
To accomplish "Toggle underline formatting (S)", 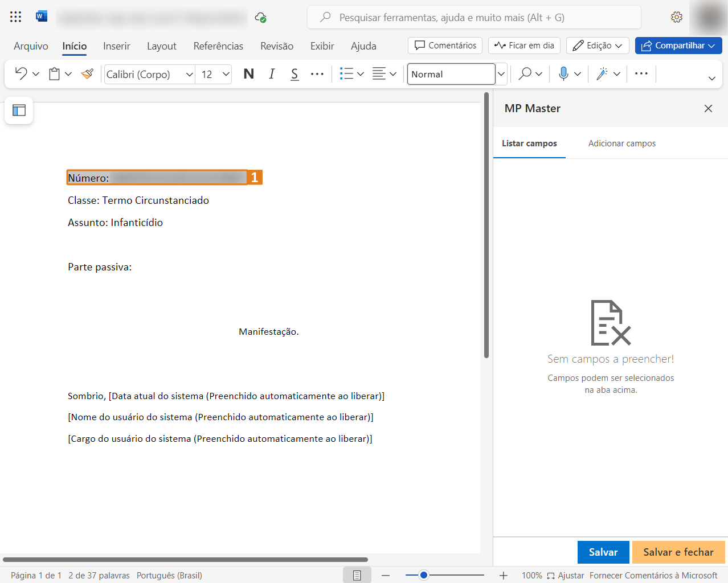I will coord(295,73).
